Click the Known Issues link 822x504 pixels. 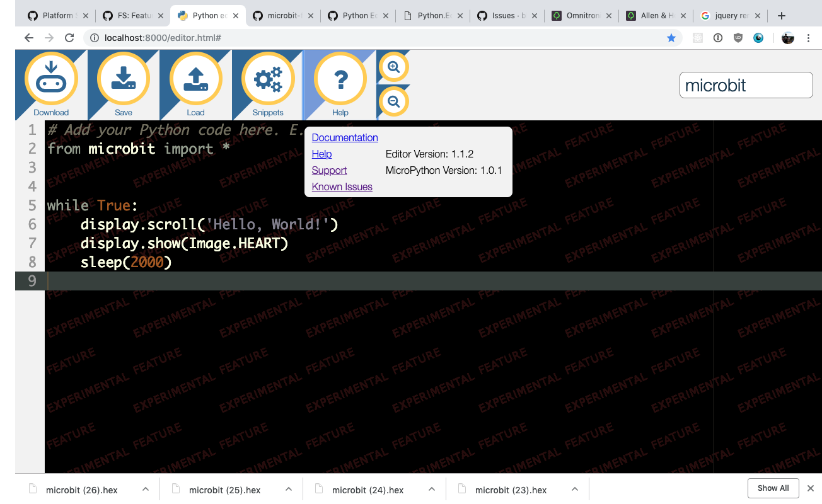[x=342, y=186]
